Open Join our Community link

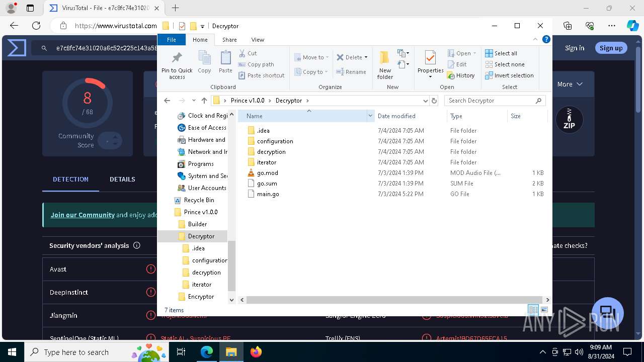(83, 215)
